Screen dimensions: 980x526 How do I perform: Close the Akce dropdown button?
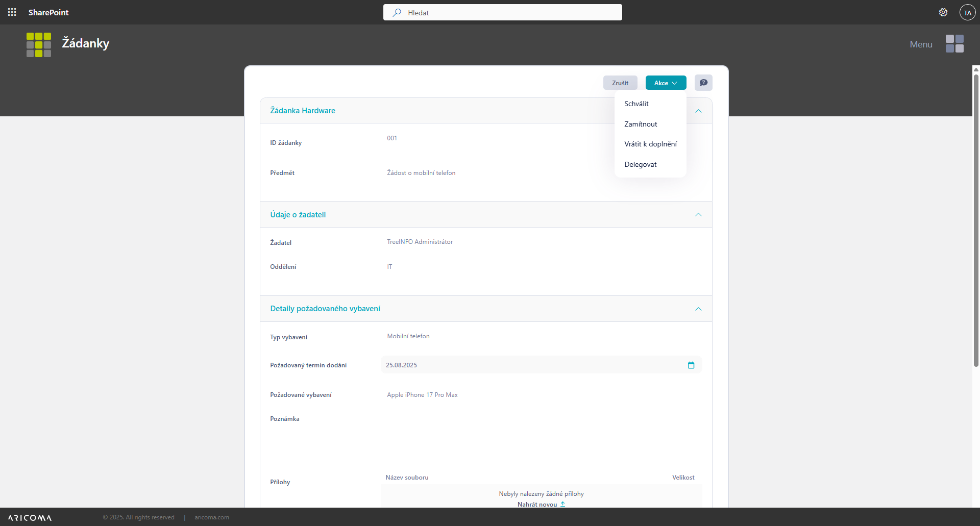(x=665, y=83)
